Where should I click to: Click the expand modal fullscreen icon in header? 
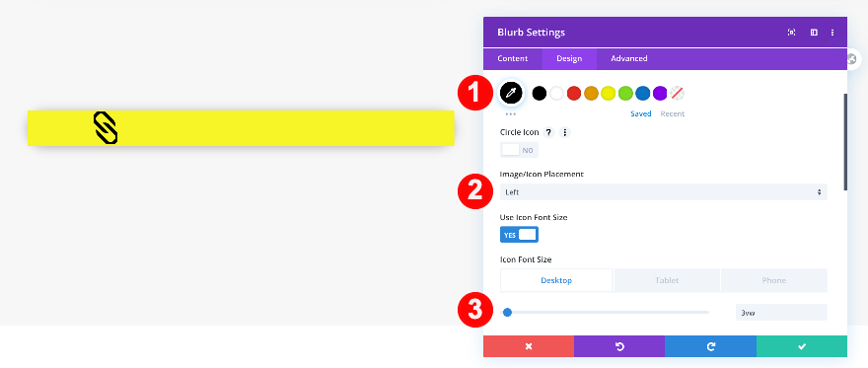[792, 33]
